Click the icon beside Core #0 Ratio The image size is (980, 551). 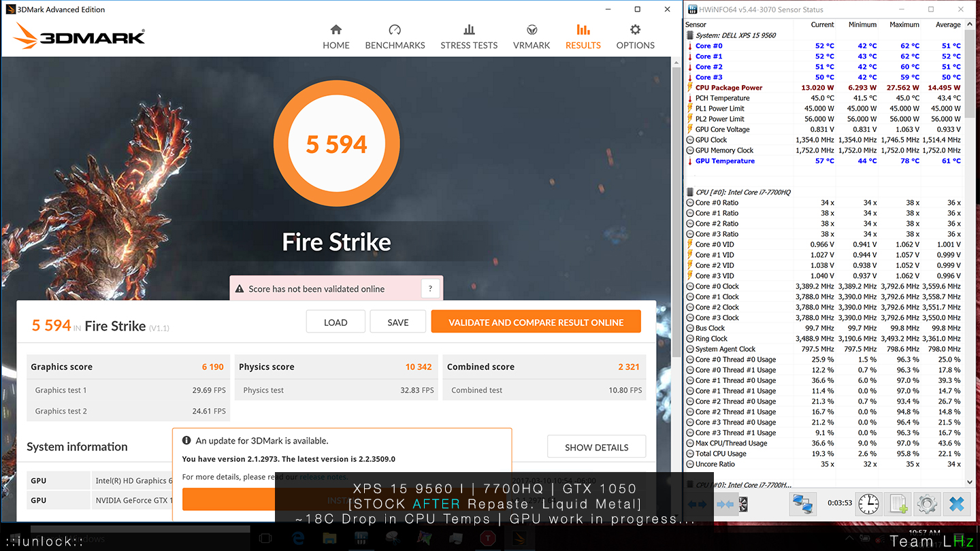tap(690, 203)
